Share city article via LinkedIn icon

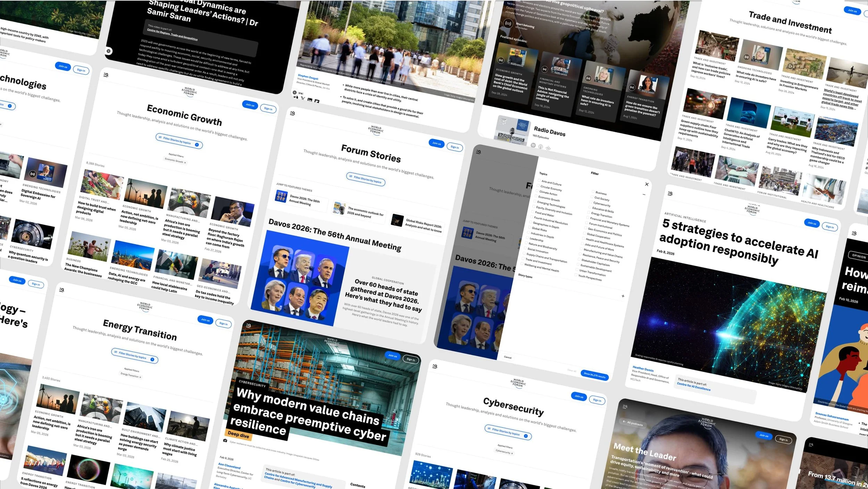pos(310,100)
